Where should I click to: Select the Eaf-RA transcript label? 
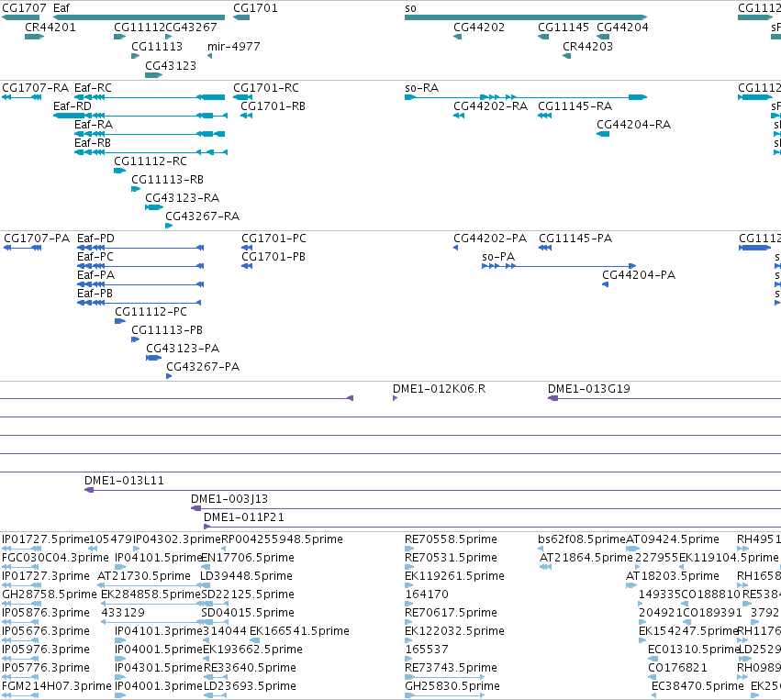click(94, 125)
